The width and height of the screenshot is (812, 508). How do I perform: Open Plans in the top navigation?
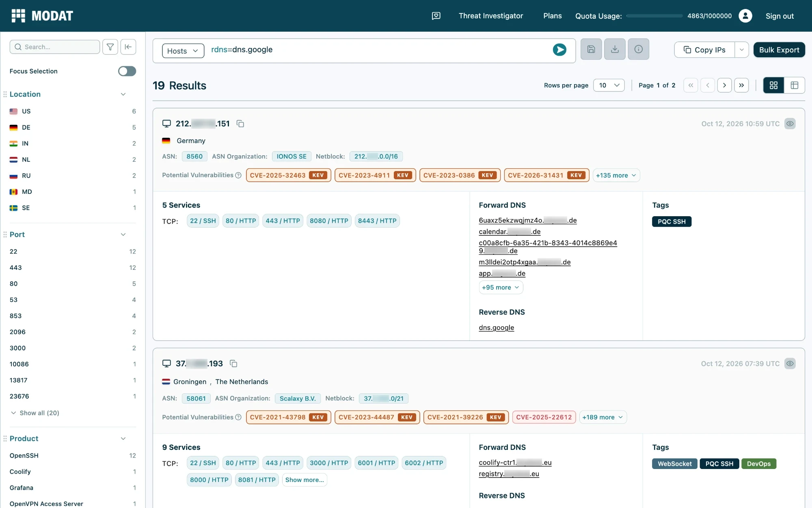pyautogui.click(x=553, y=16)
